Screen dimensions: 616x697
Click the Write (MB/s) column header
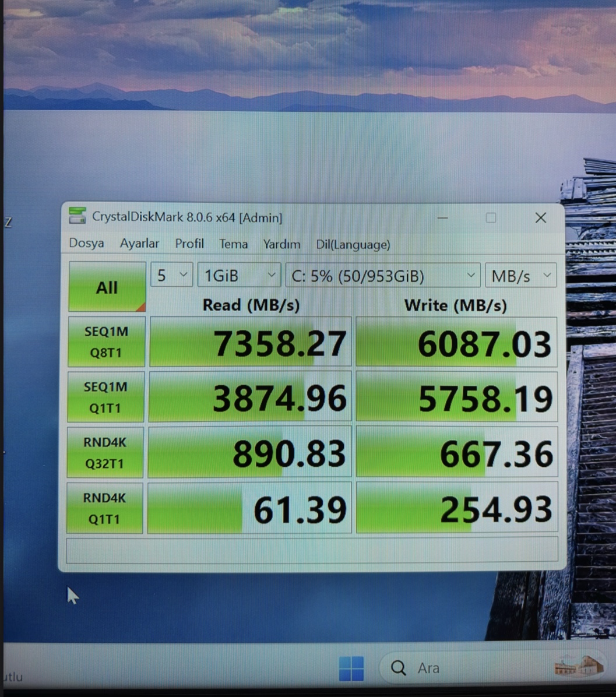pos(456,305)
